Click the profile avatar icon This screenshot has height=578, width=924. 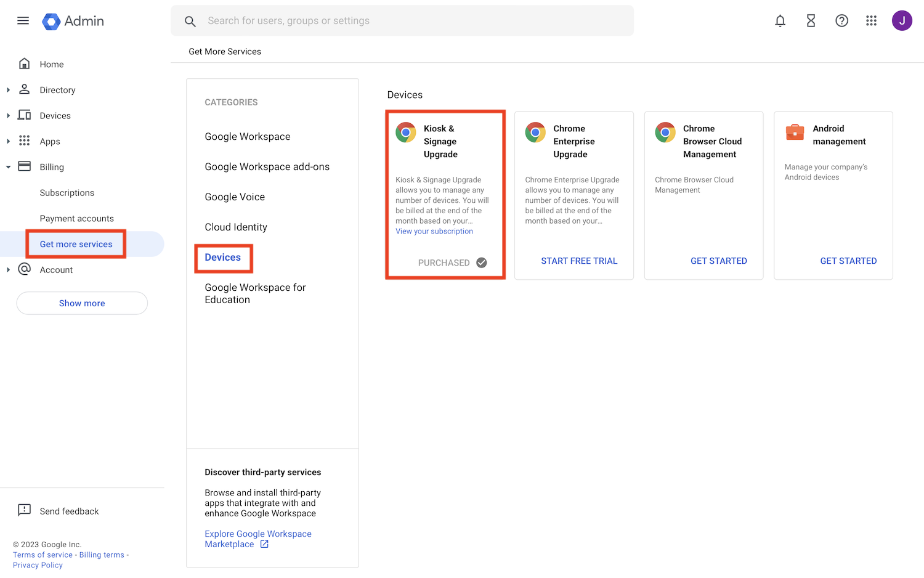pyautogui.click(x=902, y=20)
